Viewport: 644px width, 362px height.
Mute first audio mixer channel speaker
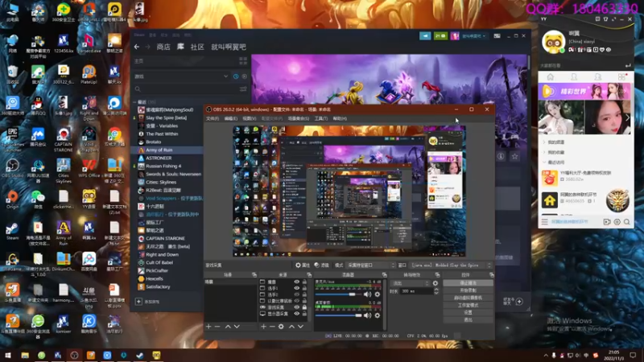367,294
